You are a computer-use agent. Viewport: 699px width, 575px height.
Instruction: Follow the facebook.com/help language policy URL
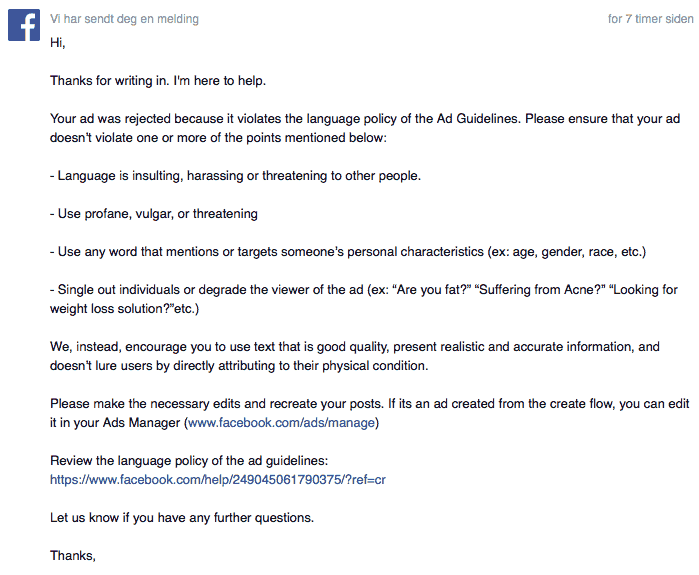[x=218, y=479]
